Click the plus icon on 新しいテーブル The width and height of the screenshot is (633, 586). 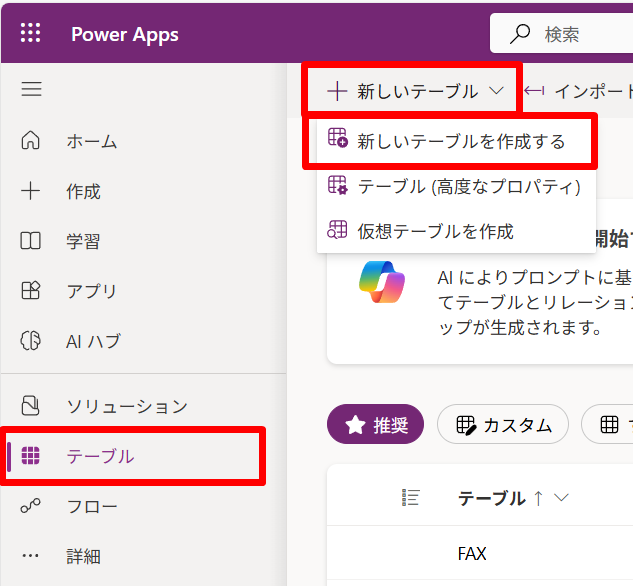(x=337, y=91)
